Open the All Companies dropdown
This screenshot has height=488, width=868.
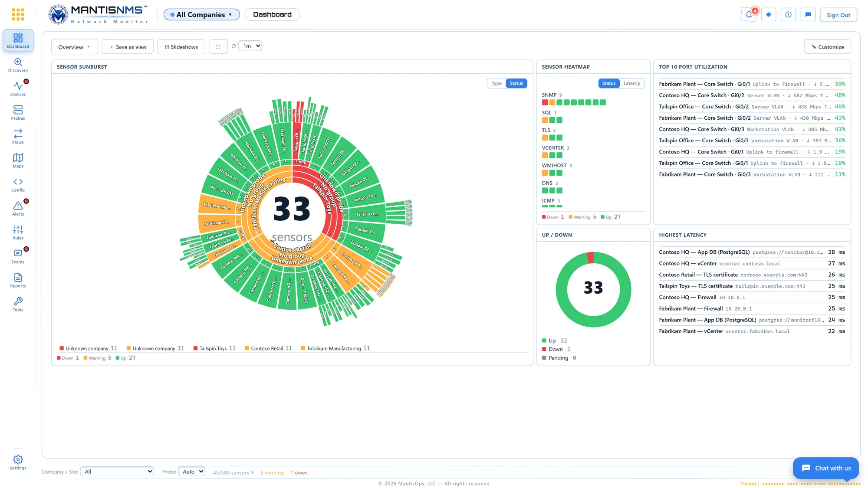click(201, 14)
